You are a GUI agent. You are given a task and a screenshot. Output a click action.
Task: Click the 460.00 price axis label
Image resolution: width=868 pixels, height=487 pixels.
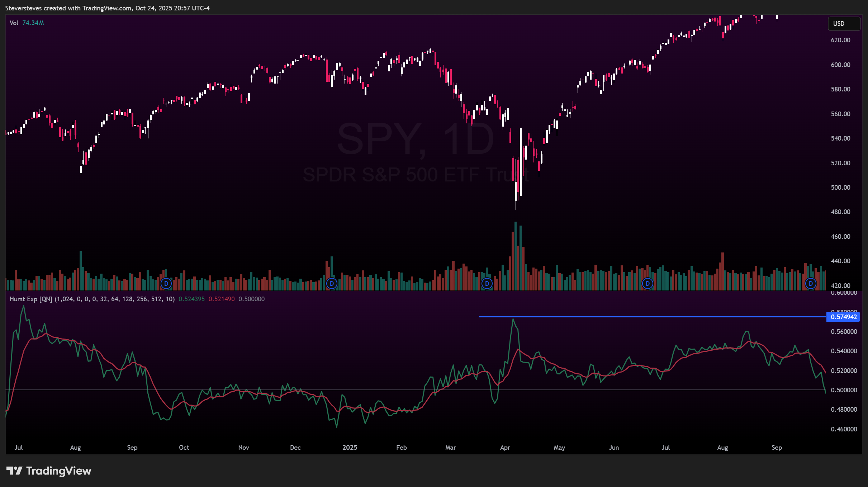tap(840, 237)
